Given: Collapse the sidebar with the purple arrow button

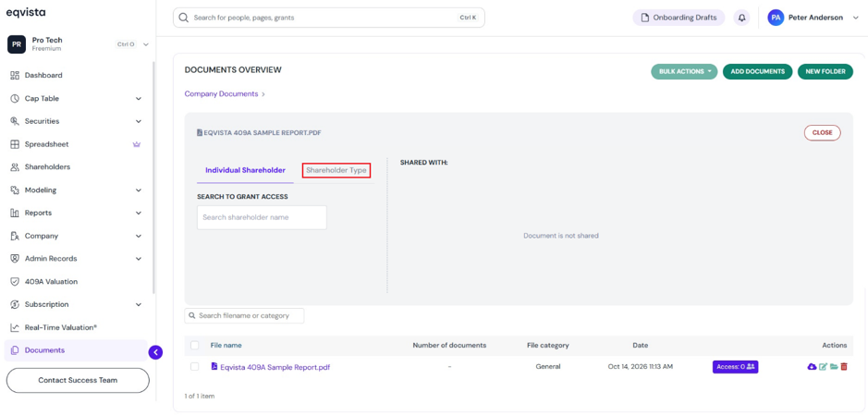Looking at the screenshot, I should click(x=155, y=352).
